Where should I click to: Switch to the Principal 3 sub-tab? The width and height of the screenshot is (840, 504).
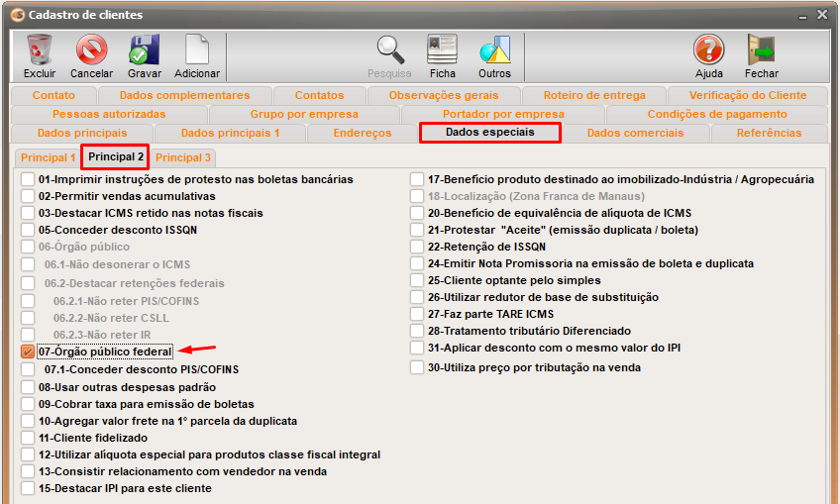pyautogui.click(x=183, y=157)
